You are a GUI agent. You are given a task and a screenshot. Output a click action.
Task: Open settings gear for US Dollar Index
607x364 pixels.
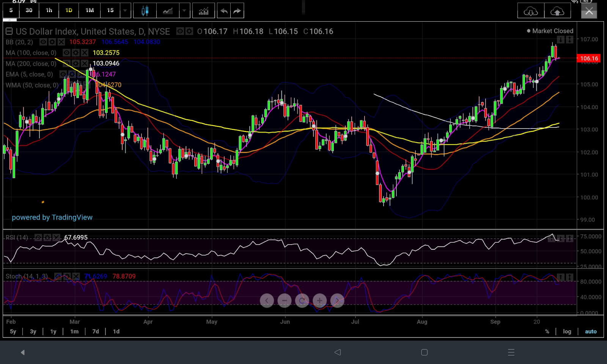(x=189, y=31)
